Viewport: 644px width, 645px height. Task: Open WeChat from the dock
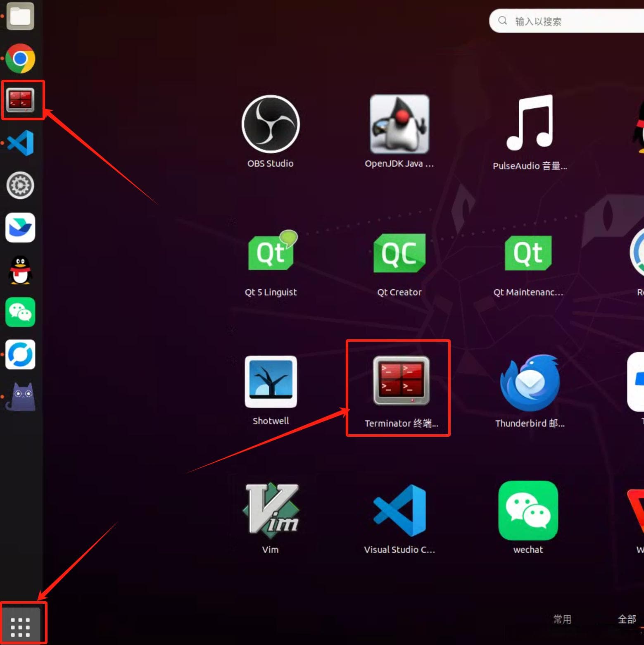point(20,312)
